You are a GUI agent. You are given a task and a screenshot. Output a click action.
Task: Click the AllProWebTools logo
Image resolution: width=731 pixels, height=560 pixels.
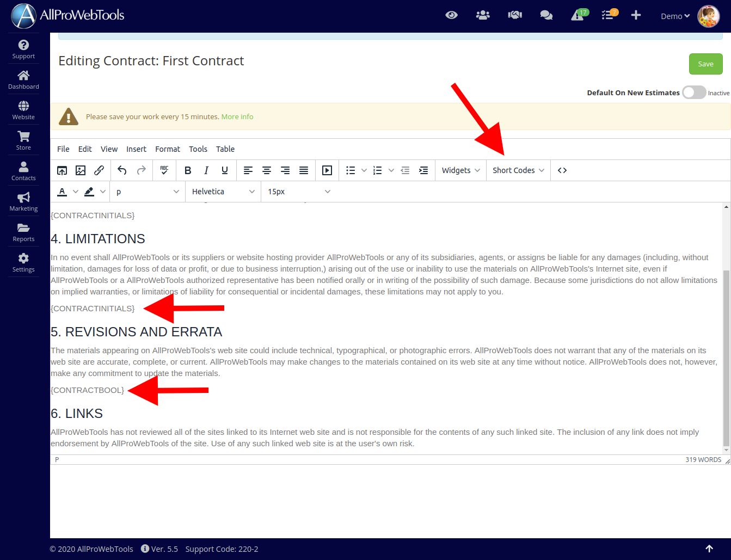pos(67,15)
